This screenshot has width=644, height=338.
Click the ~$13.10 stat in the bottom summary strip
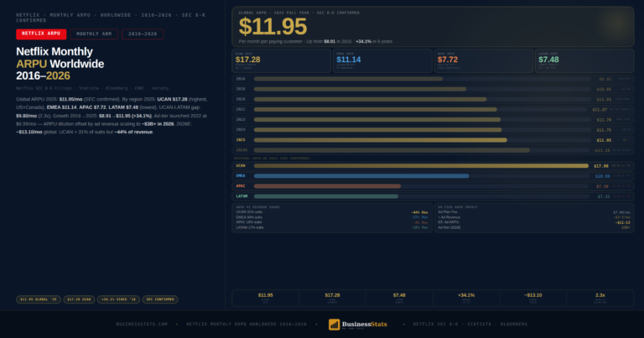(x=533, y=295)
